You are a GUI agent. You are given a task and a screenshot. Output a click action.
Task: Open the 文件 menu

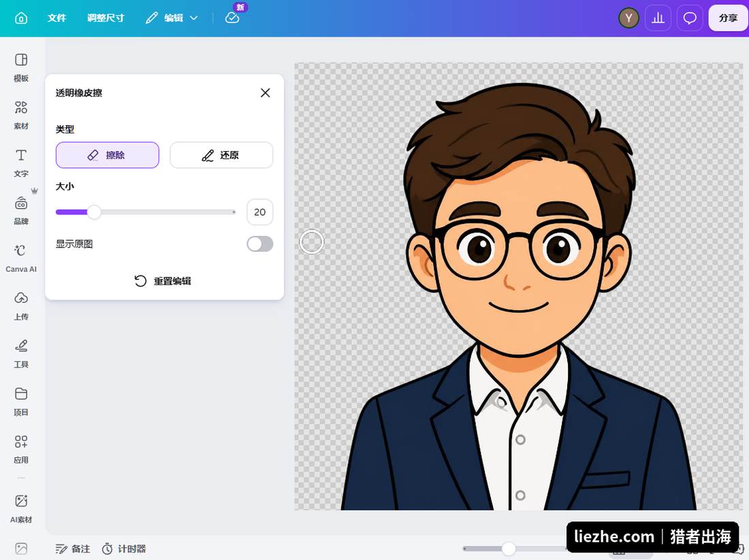coord(57,18)
